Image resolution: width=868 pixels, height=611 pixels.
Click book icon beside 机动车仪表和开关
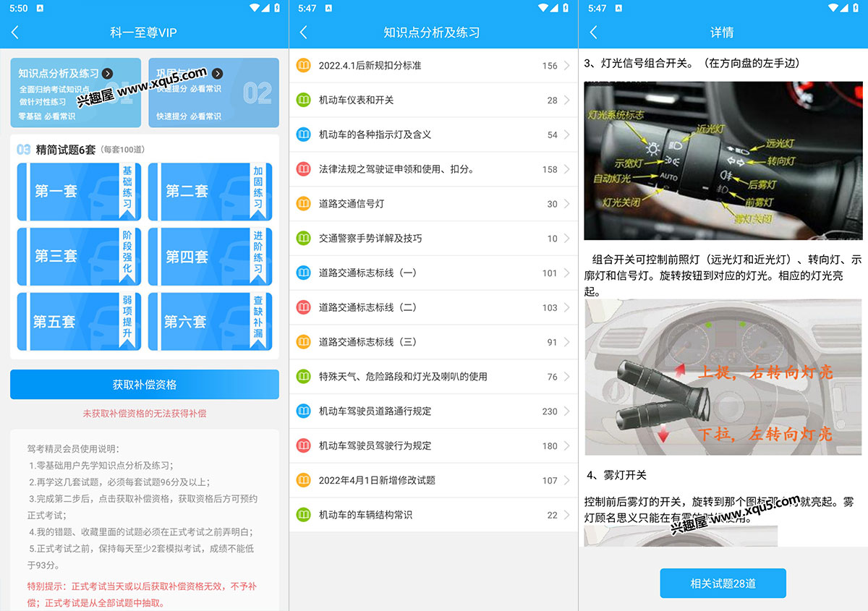[304, 100]
